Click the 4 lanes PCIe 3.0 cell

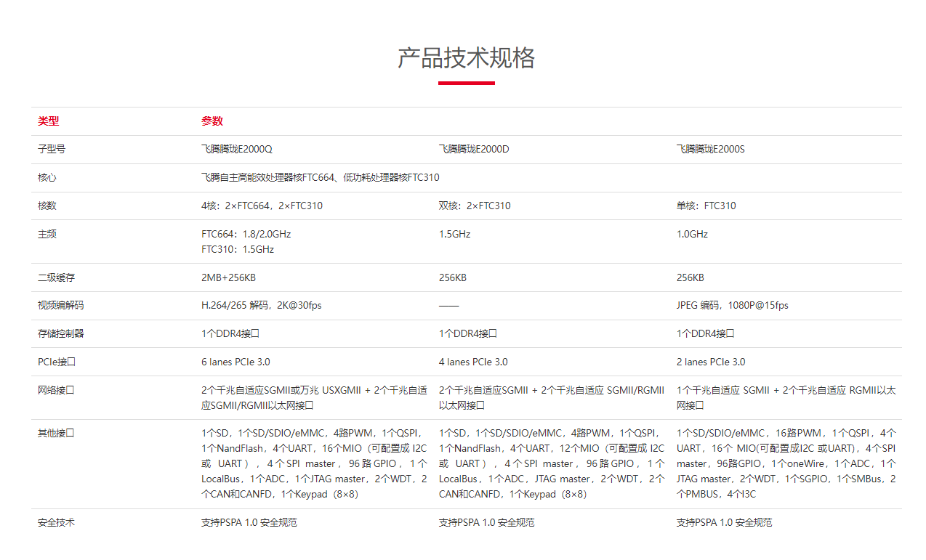click(x=473, y=362)
